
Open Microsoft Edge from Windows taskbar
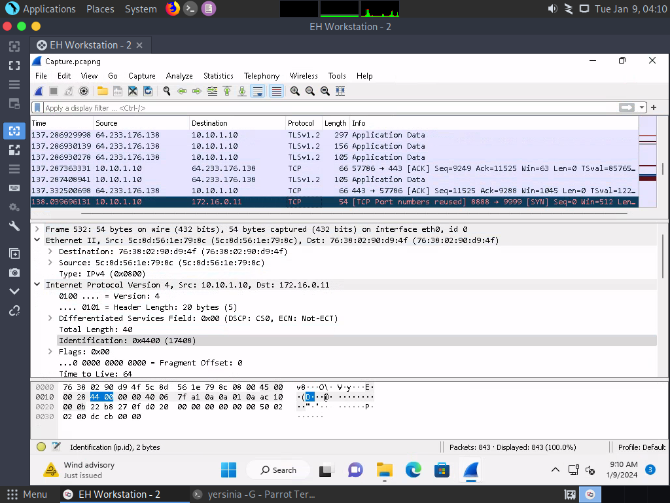click(x=415, y=470)
